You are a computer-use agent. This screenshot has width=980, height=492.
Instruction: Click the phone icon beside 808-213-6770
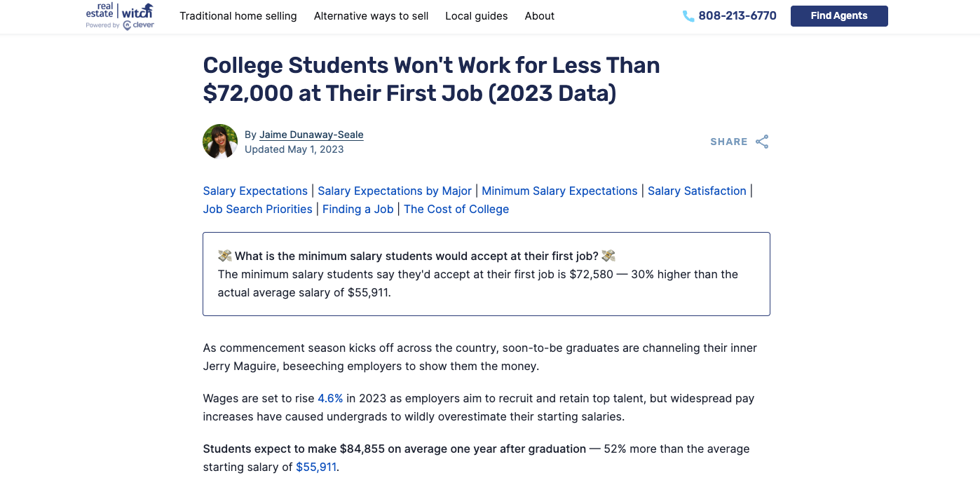[688, 16]
